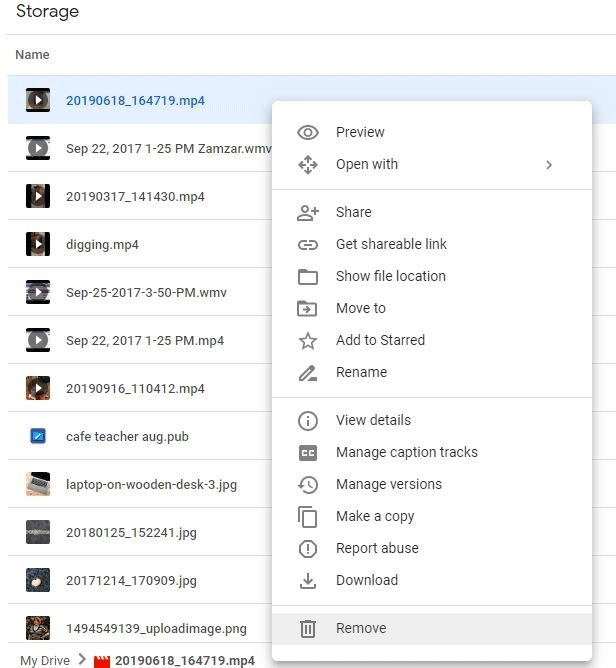Click the Report abuse exclamation icon
This screenshot has height=668, width=616.
pos(308,548)
